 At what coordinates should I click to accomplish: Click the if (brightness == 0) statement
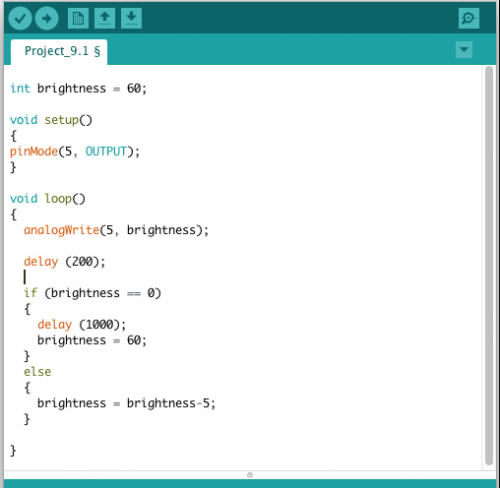pos(92,293)
